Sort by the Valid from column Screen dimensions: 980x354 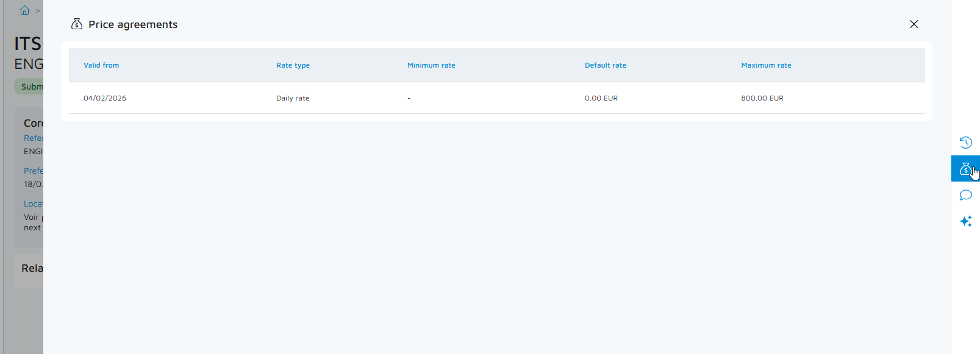(x=101, y=65)
